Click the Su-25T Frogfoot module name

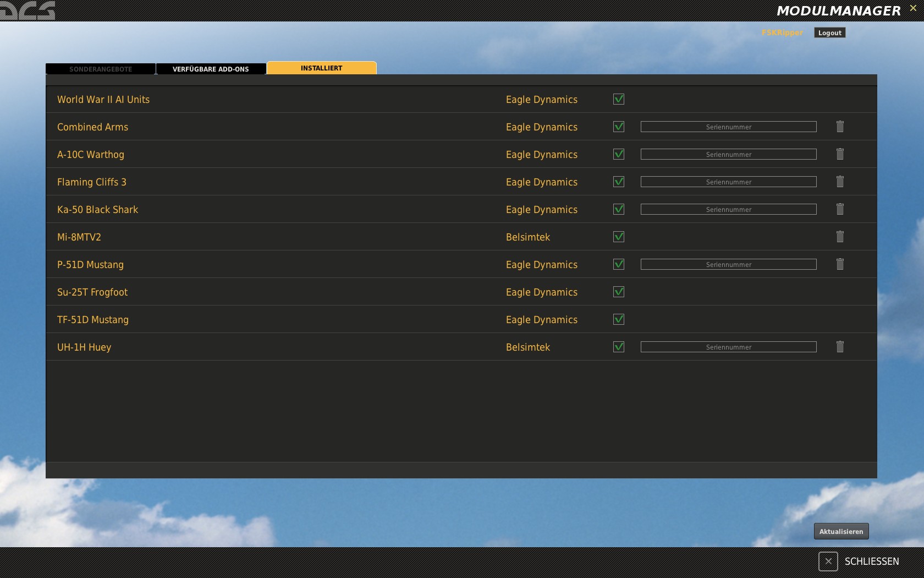click(x=92, y=292)
